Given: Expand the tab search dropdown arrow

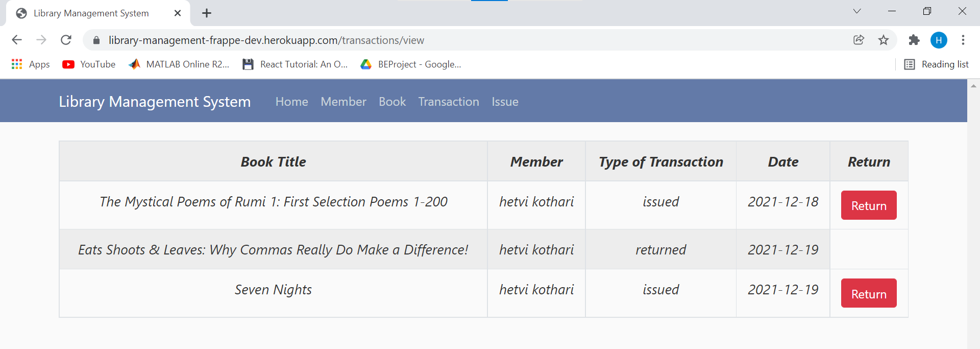Looking at the screenshot, I should [x=857, y=11].
